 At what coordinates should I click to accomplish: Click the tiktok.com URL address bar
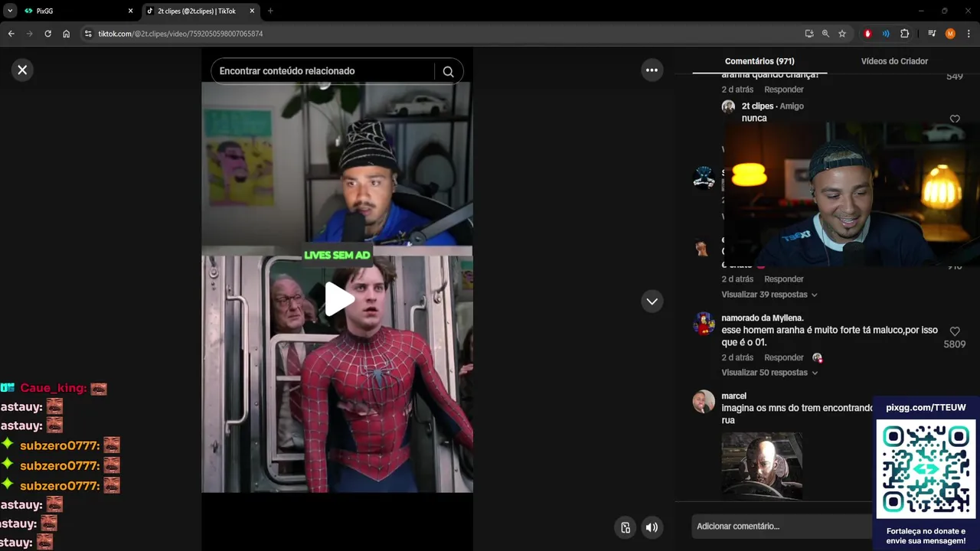click(x=180, y=34)
